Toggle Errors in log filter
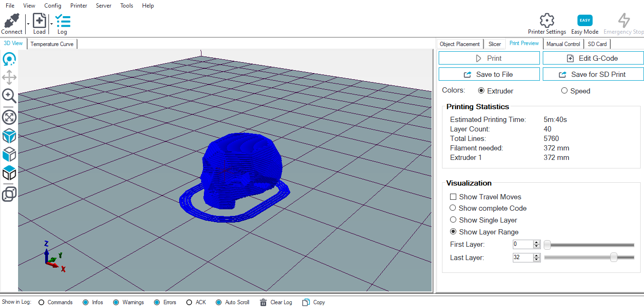This screenshot has height=308, width=644. click(157, 302)
